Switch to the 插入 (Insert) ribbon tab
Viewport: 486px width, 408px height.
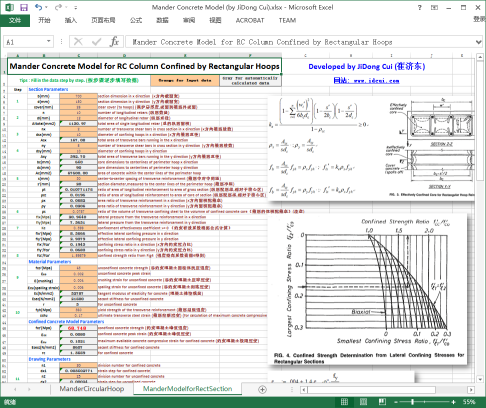coord(71,20)
